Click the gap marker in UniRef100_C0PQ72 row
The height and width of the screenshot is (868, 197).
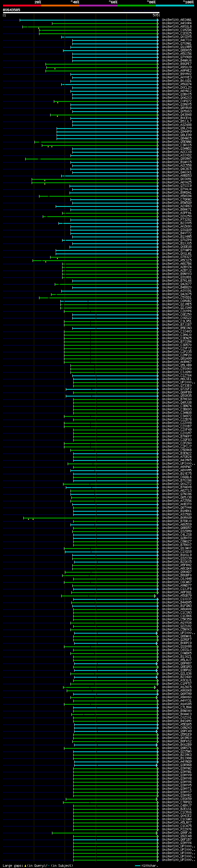click(x=58, y=102)
